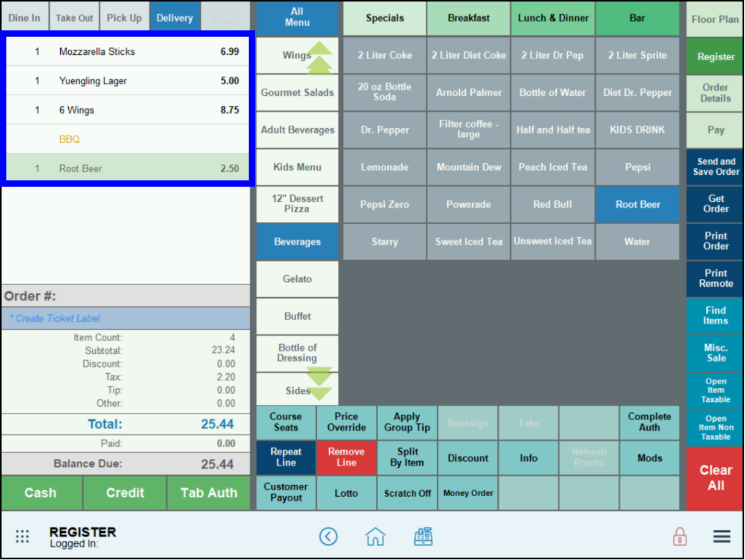The height and width of the screenshot is (560, 745).
Task: Deselect the highlighted Root Beer button
Action: coord(637,204)
